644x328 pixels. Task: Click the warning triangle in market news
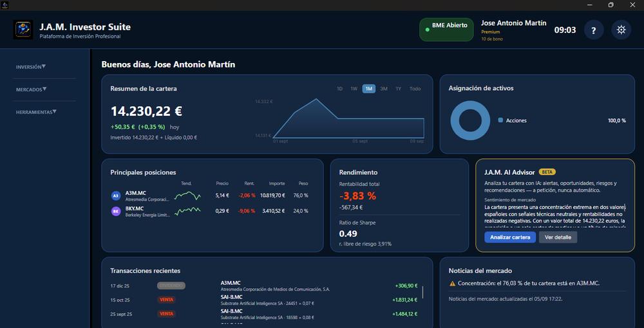coord(452,284)
